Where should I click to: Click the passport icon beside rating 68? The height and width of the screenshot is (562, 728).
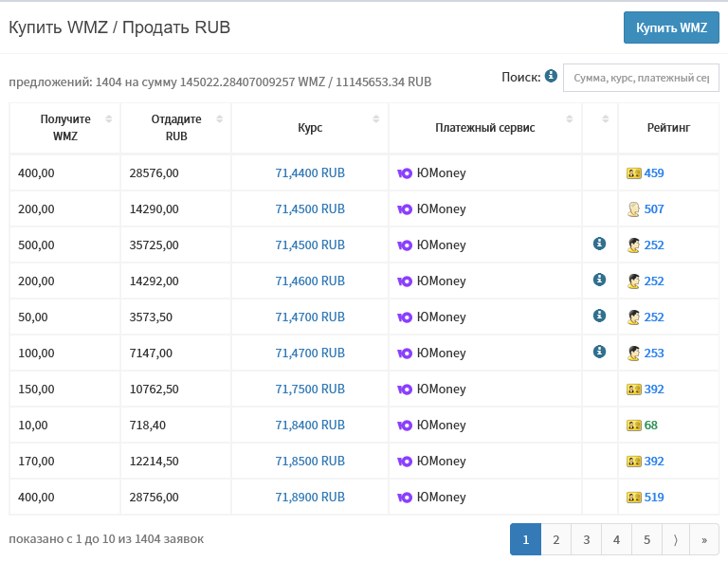pyautogui.click(x=634, y=426)
